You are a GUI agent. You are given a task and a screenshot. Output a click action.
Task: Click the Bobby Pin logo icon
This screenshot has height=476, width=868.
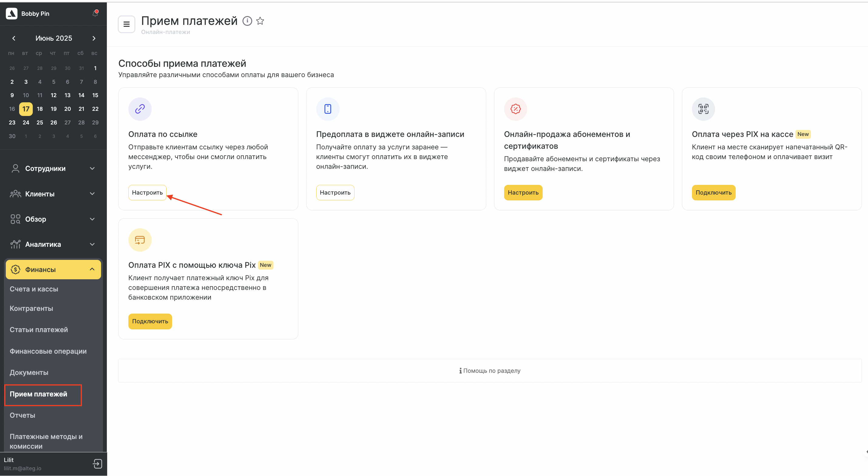(x=12, y=13)
